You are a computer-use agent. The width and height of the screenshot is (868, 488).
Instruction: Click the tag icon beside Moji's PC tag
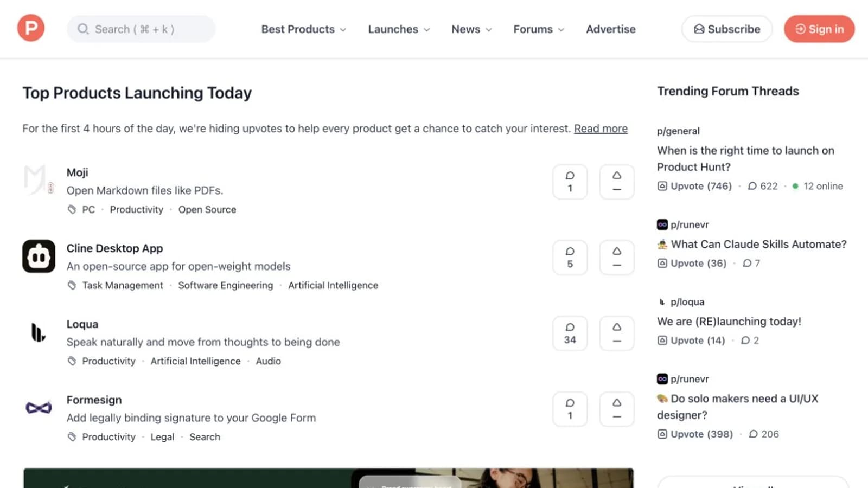72,209
